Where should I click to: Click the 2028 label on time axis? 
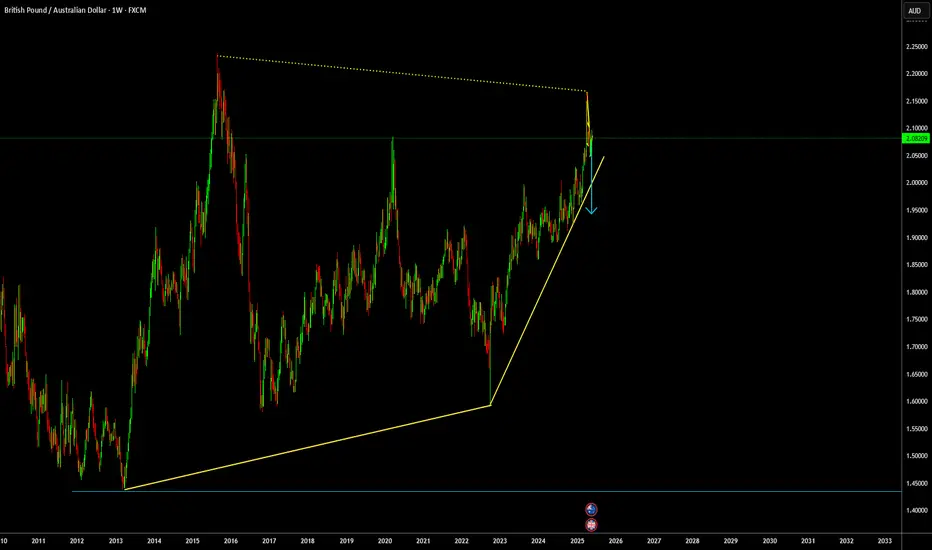pyautogui.click(x=692, y=541)
